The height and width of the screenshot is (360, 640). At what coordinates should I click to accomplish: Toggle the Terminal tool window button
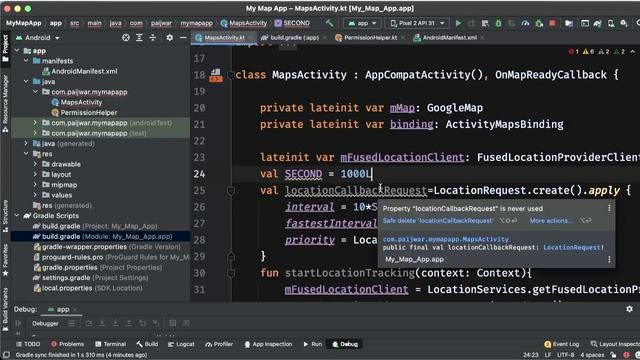(110, 344)
